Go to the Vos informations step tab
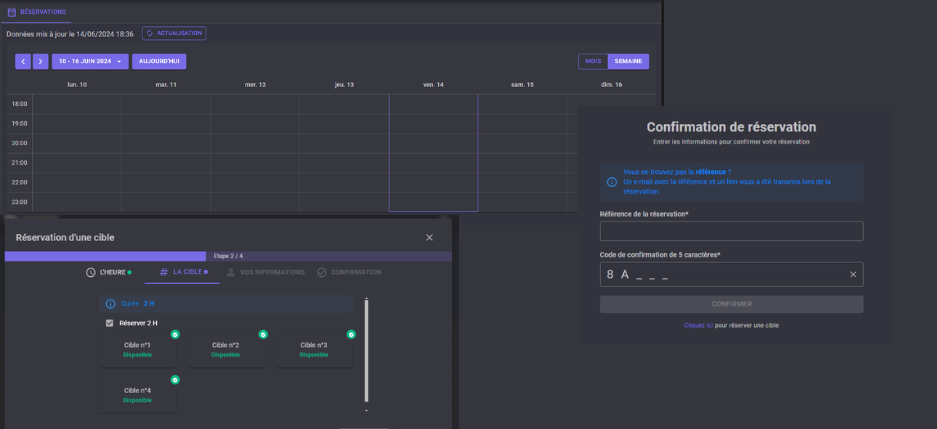The image size is (937, 429). [266, 272]
